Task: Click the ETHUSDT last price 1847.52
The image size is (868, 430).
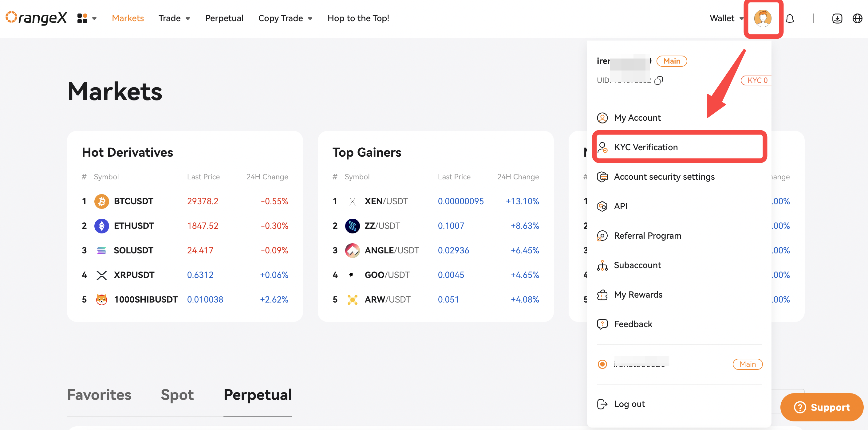Action: 203,226
